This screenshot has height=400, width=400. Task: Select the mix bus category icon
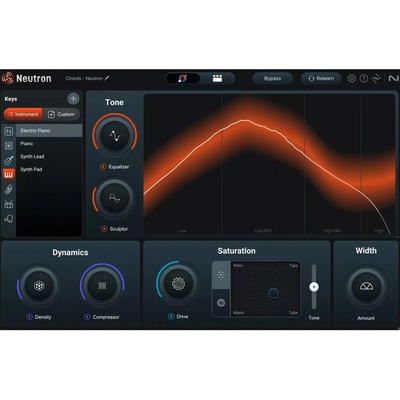tap(9, 131)
